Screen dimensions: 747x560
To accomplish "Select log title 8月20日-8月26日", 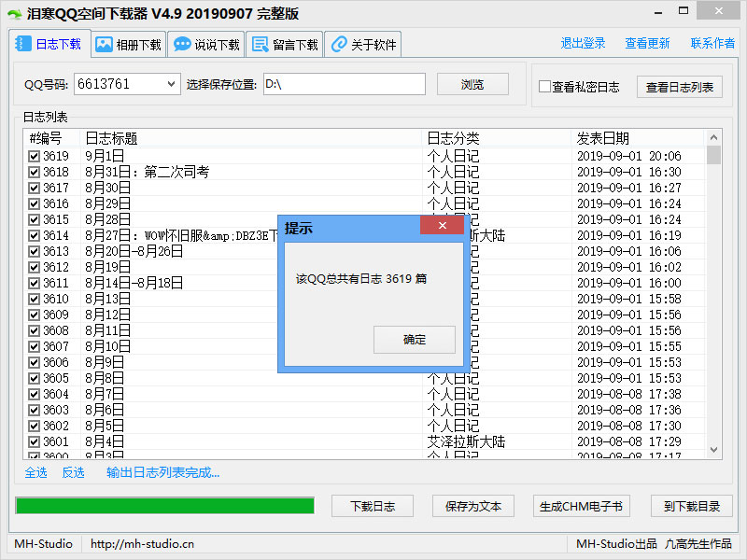I will 134,251.
